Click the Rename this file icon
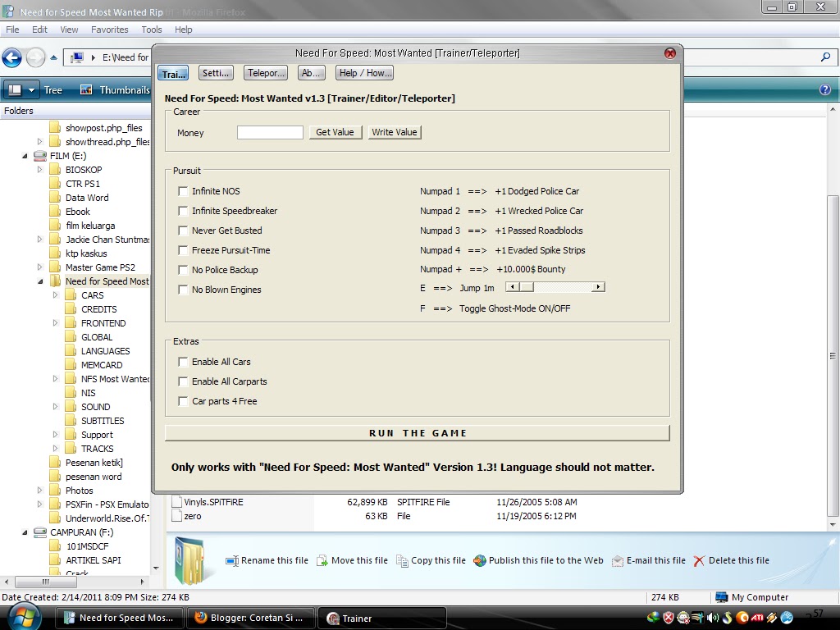The height and width of the screenshot is (630, 840). [232, 561]
